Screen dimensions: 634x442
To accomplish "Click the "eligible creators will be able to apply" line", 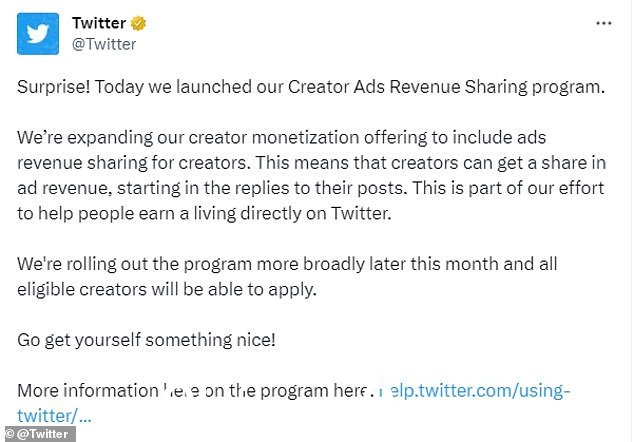I will [x=167, y=290].
